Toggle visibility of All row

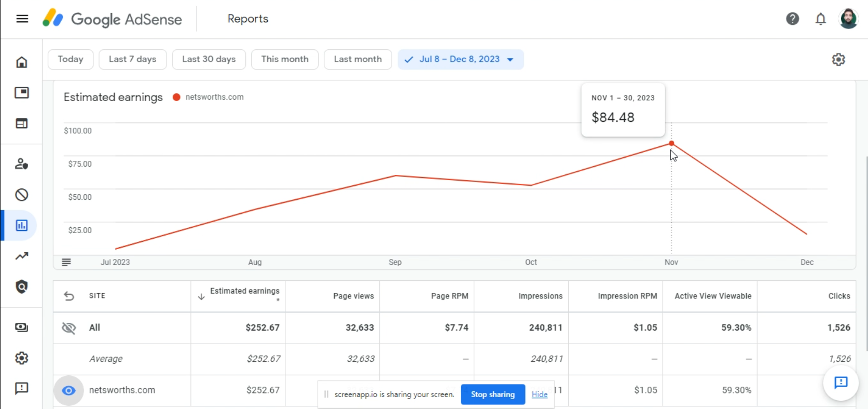(68, 328)
